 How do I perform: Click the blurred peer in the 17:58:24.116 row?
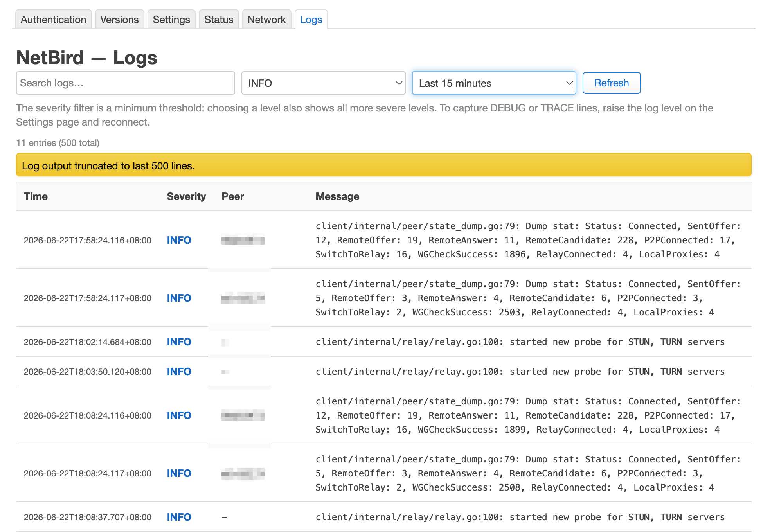point(243,240)
